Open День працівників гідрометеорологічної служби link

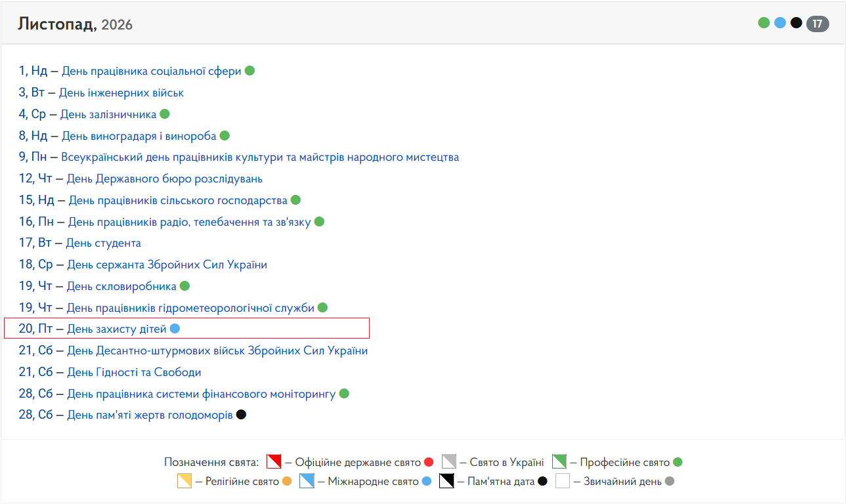(190, 308)
